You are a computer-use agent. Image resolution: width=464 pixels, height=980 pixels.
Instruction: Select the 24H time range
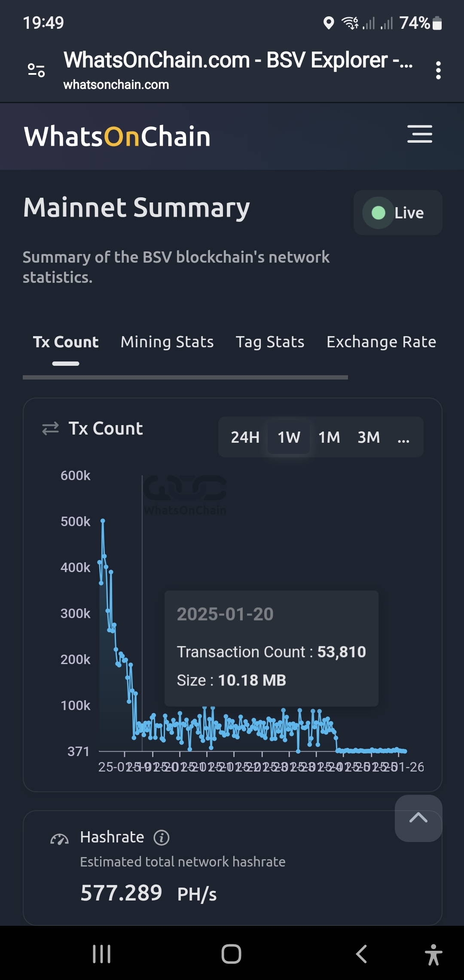245,437
